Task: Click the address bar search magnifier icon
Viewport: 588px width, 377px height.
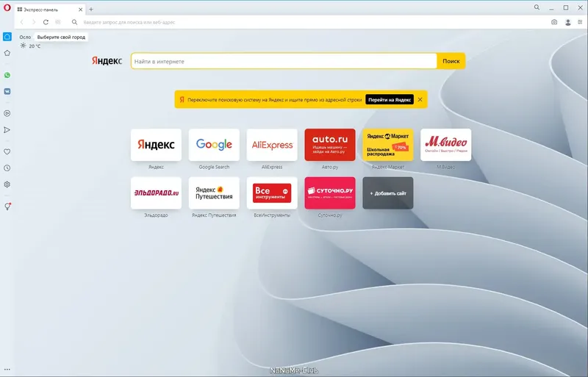Action: [75, 22]
